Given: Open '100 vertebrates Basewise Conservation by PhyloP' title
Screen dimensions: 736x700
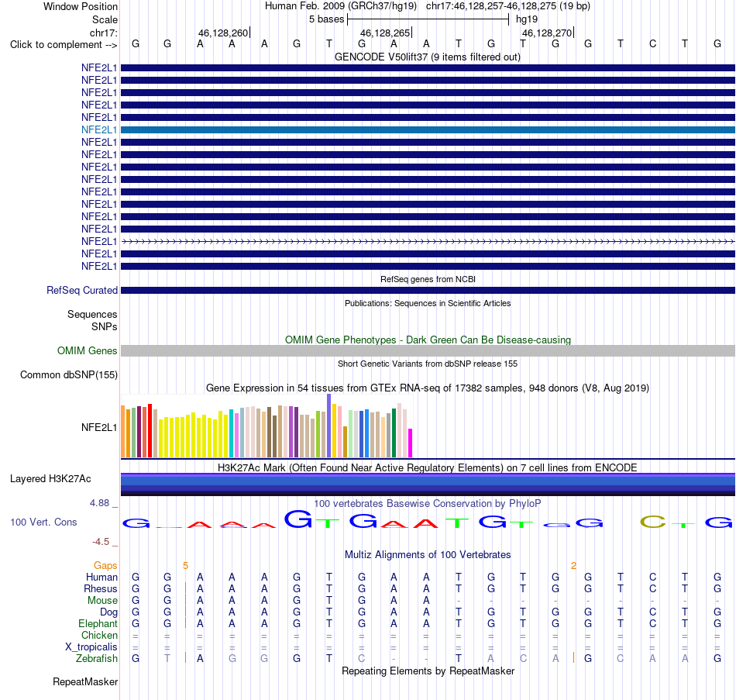Looking at the screenshot, I should (x=428, y=504).
